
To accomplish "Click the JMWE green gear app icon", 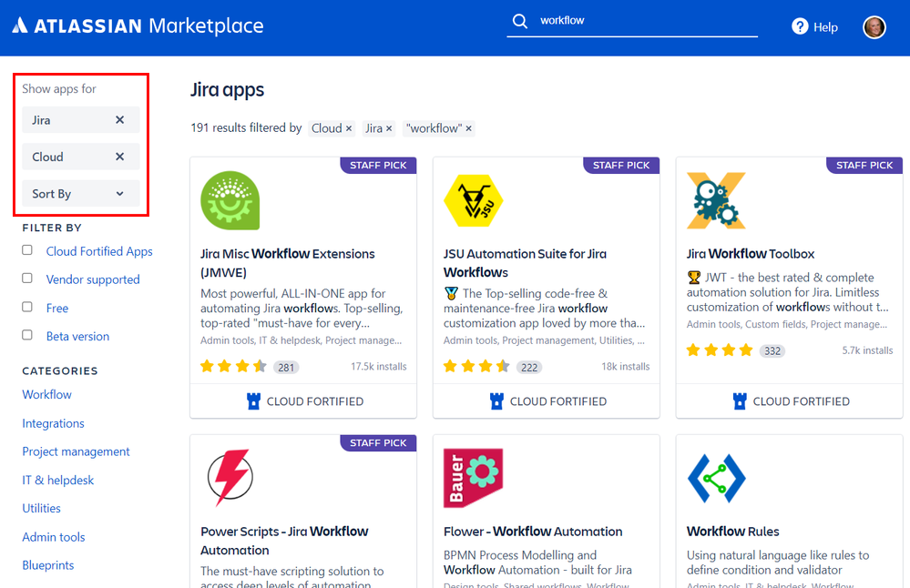I will tap(230, 200).
